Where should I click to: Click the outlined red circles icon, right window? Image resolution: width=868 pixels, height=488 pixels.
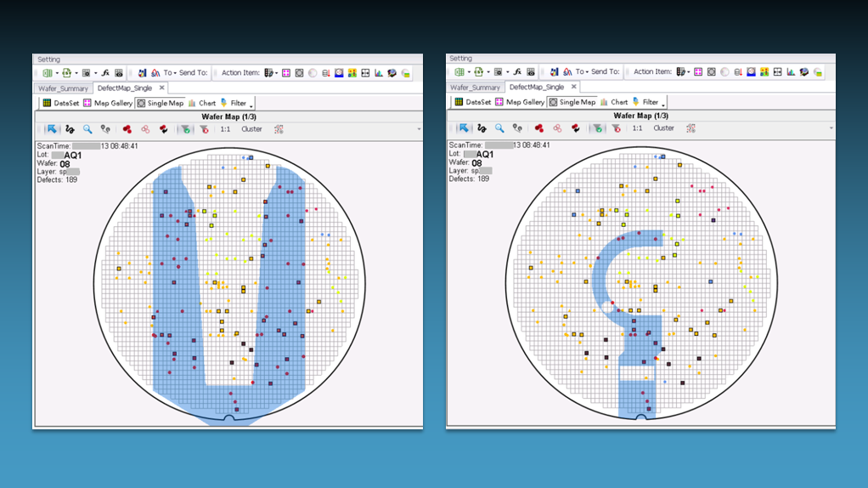(x=557, y=128)
